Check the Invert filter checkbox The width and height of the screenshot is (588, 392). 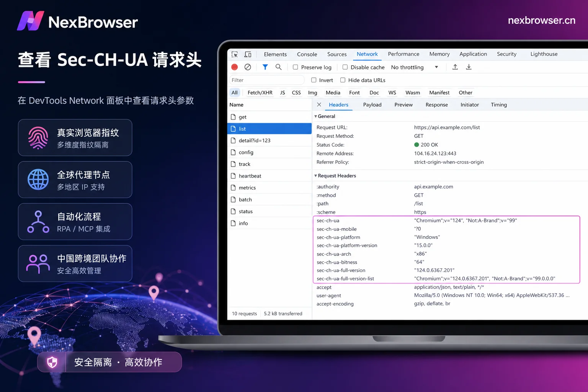coord(314,80)
